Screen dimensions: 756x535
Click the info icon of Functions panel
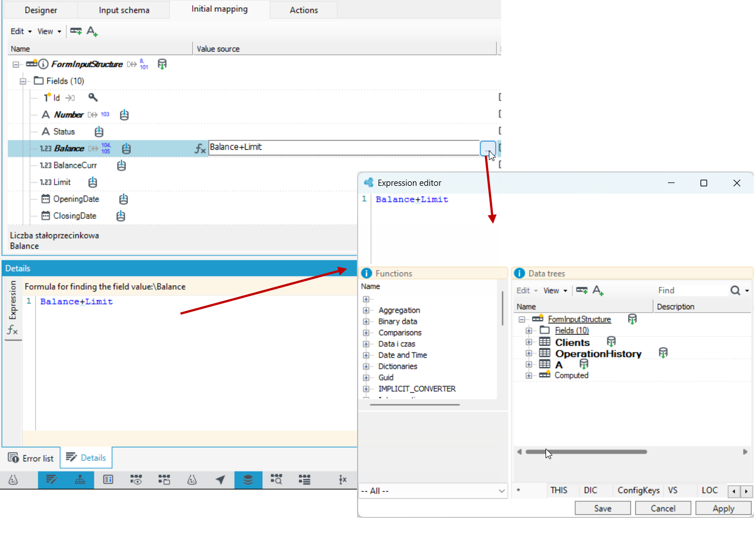[x=367, y=273]
